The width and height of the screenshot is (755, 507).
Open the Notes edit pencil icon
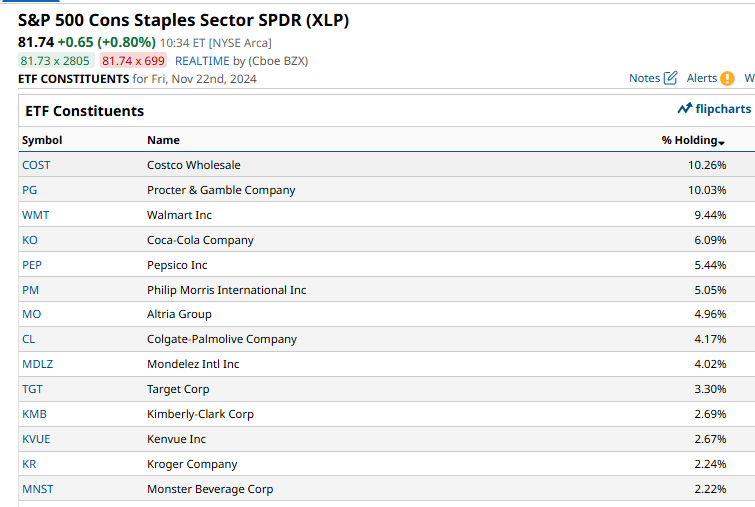670,78
